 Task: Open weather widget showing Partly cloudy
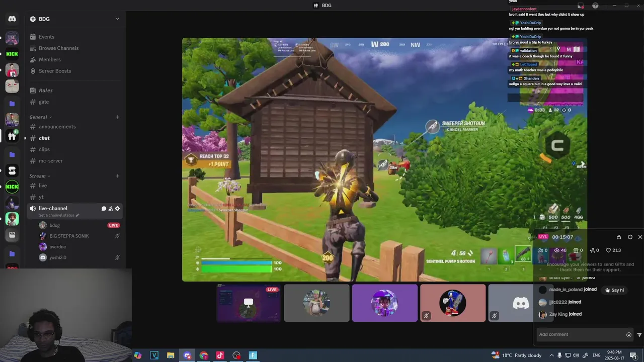click(x=517, y=355)
